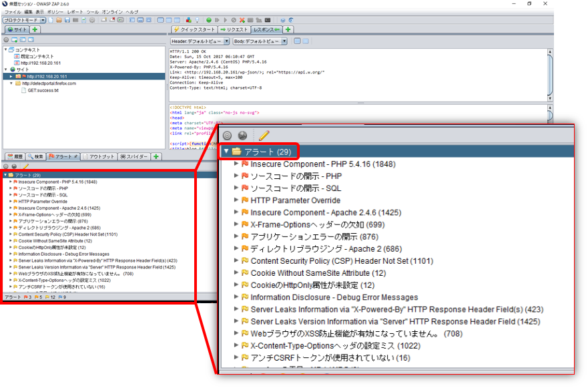Click the Continue play triangle icon in the toolbar
The image size is (588, 388).
(x=225, y=20)
